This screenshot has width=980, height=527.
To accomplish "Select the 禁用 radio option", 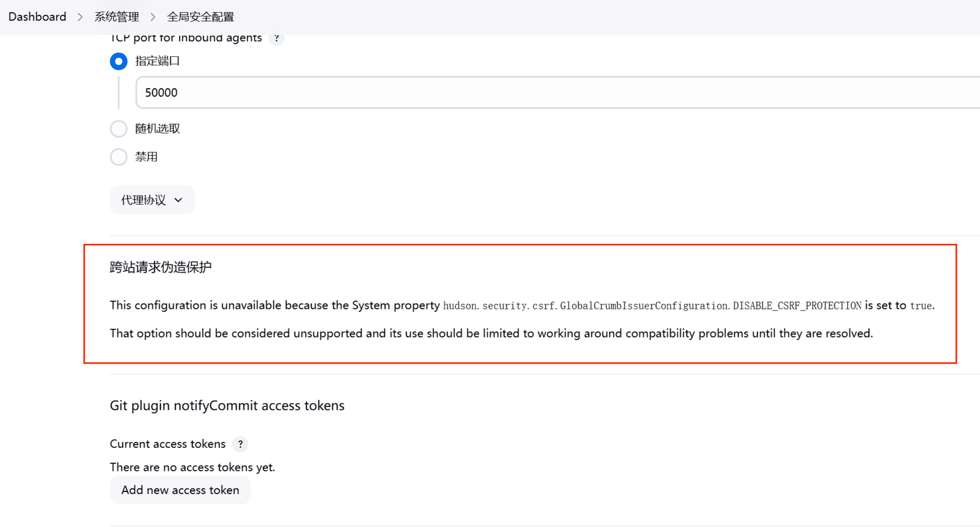I will (119, 157).
